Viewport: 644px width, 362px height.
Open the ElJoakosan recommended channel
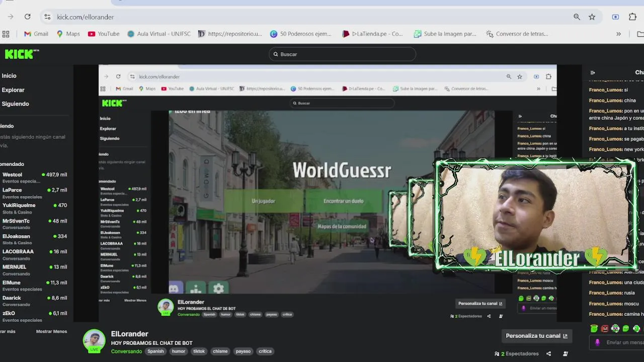point(34,239)
